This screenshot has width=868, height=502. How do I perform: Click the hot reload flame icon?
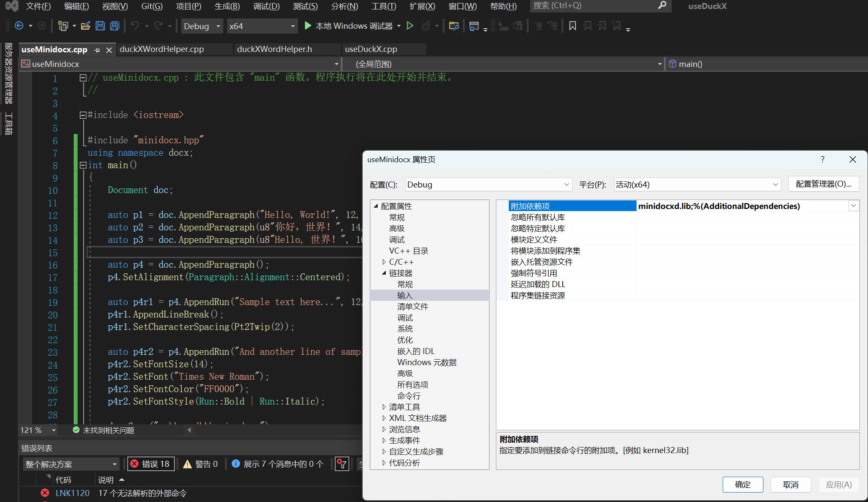[426, 26]
